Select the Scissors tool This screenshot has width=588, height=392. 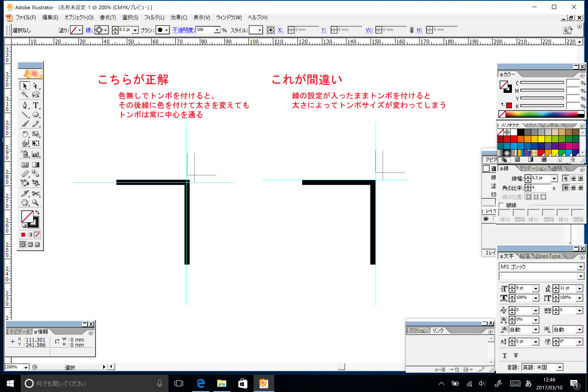(x=36, y=193)
